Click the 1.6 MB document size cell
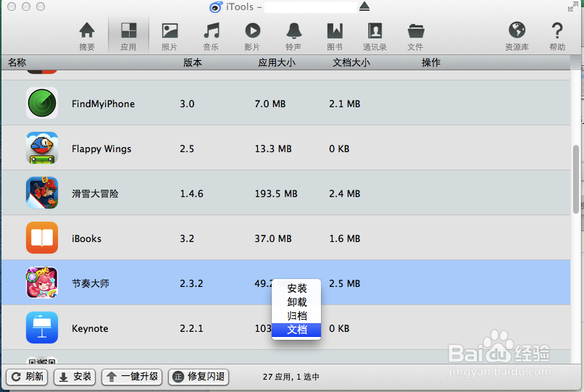This screenshot has width=584, height=392. click(344, 238)
